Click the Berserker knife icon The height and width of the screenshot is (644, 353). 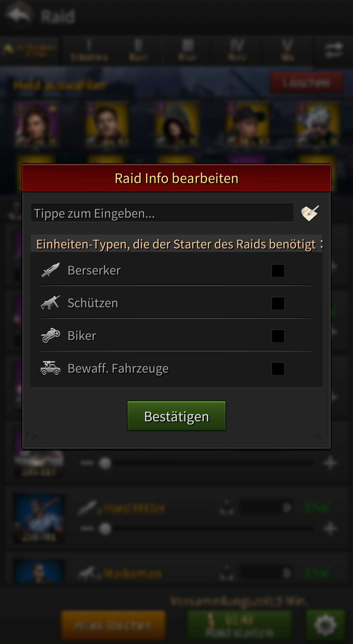coord(50,270)
